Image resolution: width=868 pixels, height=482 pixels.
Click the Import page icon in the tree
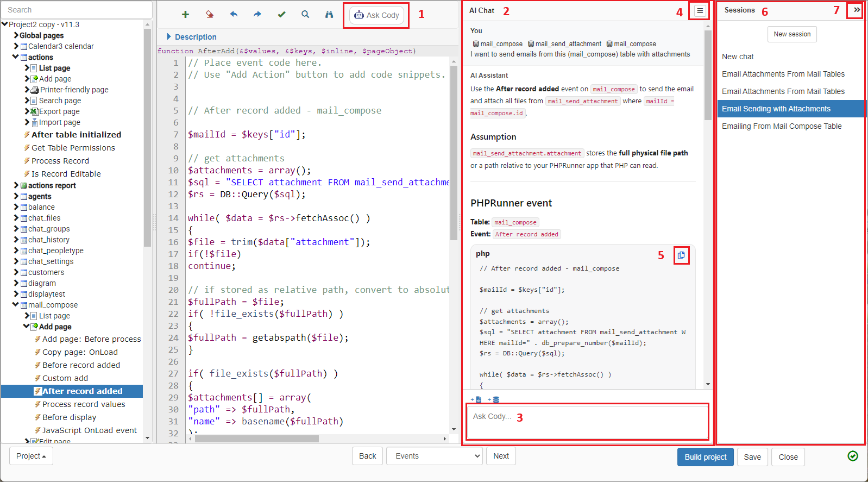34,122
